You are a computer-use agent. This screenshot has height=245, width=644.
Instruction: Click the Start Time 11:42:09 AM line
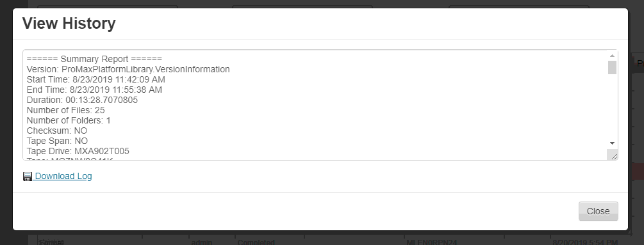tap(95, 79)
